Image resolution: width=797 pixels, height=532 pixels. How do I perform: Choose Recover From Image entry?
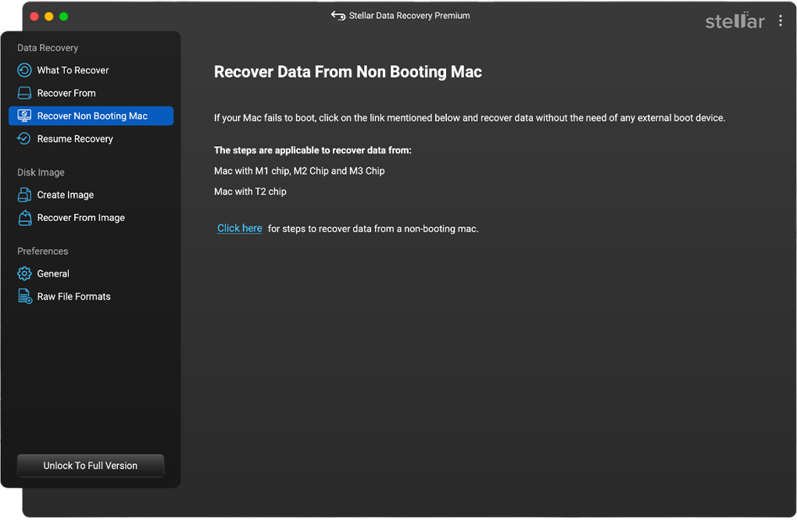[91, 217]
